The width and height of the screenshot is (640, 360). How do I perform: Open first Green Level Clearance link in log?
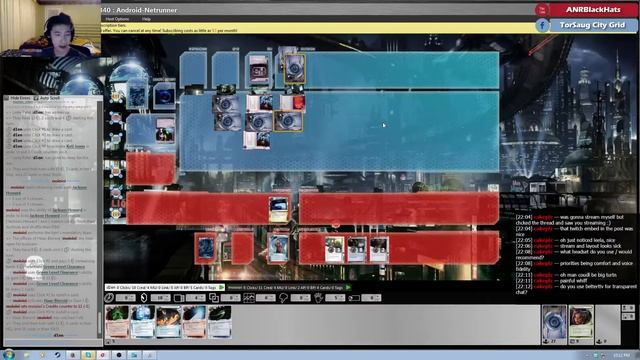64,267
